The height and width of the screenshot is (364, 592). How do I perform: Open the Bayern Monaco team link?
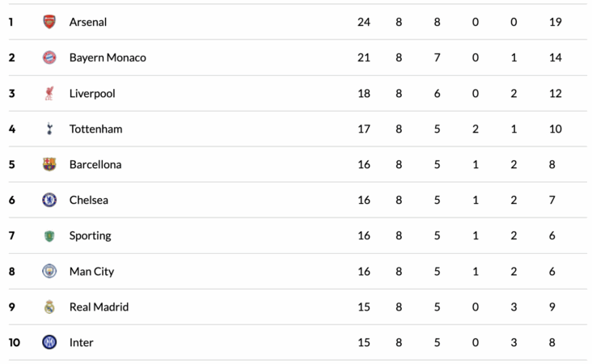click(x=108, y=57)
